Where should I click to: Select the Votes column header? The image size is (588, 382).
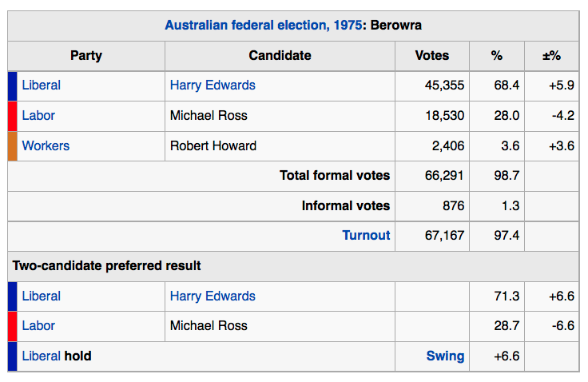(431, 56)
